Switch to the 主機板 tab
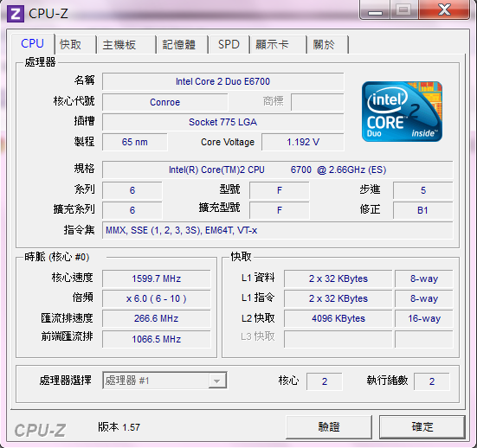 [x=126, y=45]
